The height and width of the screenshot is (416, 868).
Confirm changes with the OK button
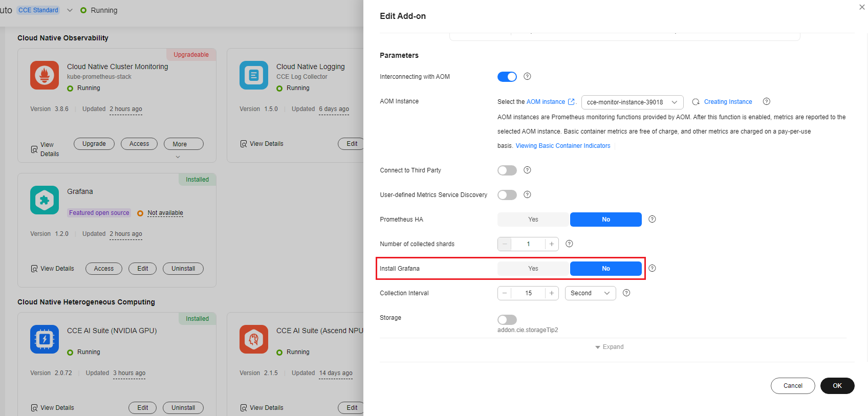tap(837, 386)
